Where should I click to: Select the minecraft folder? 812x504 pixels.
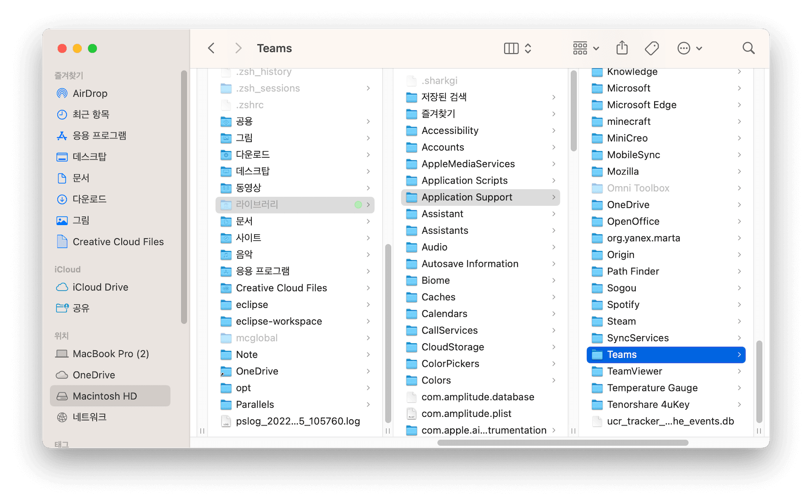coord(666,122)
